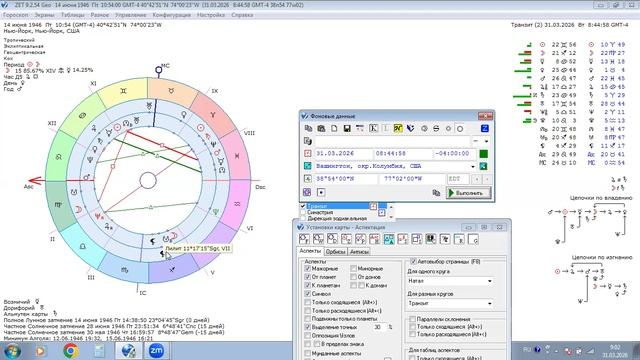Click the latitude field 38°54'00"N

346,179
